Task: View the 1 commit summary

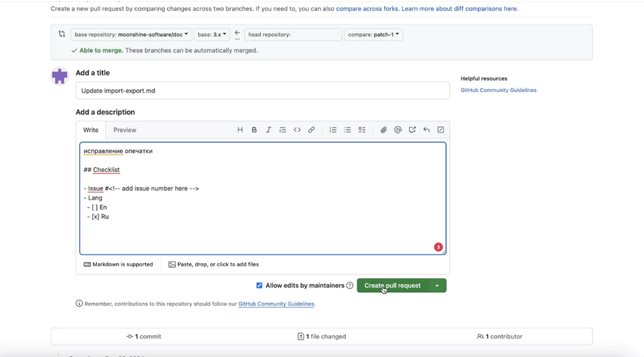Action: click(143, 337)
